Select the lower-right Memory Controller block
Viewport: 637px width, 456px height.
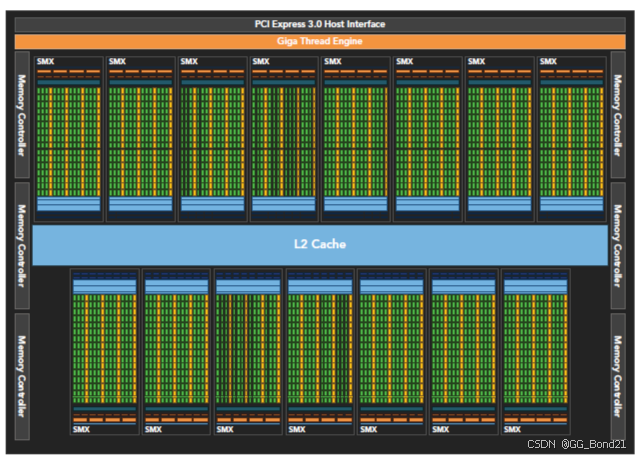coord(618,376)
